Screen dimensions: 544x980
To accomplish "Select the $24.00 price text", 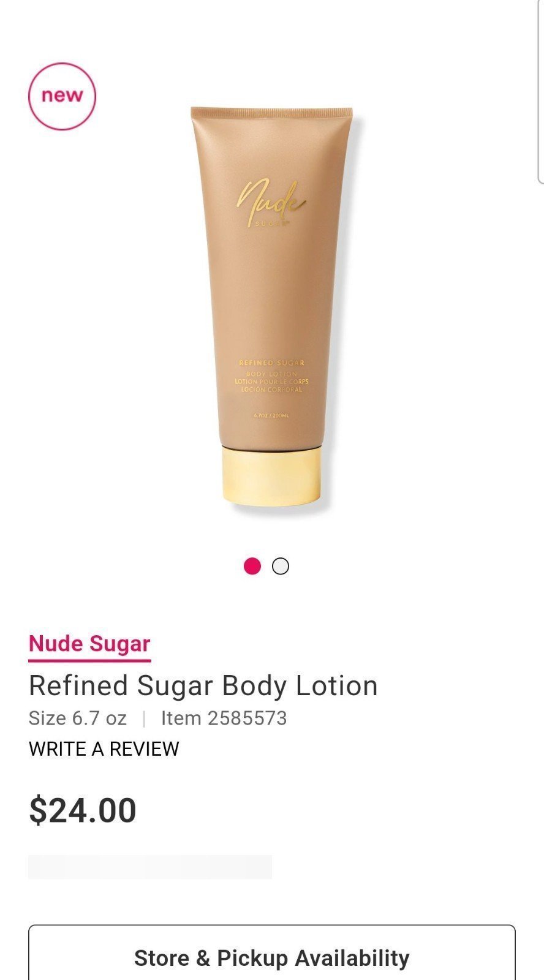I will 83,810.
